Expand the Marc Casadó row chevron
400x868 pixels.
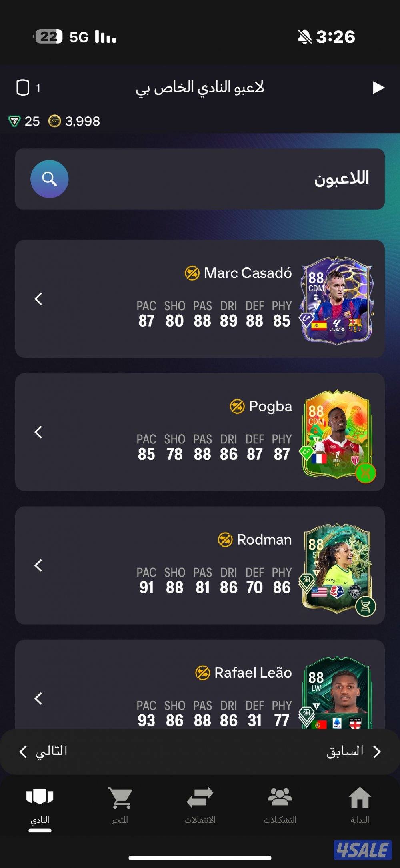38,299
